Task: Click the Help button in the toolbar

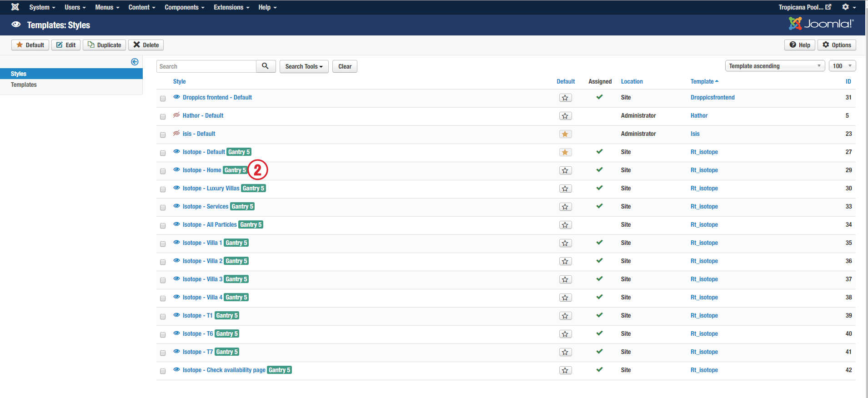Action: [800, 45]
